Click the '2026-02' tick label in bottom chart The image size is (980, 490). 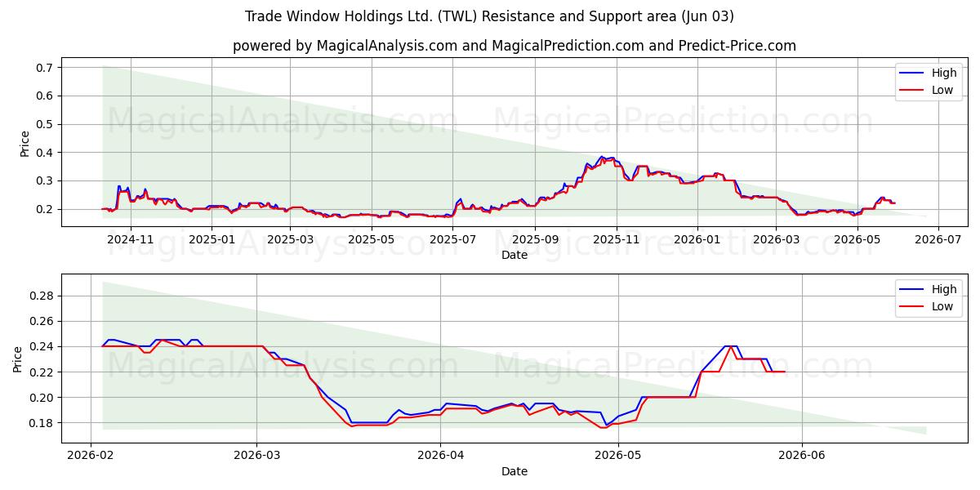point(91,456)
